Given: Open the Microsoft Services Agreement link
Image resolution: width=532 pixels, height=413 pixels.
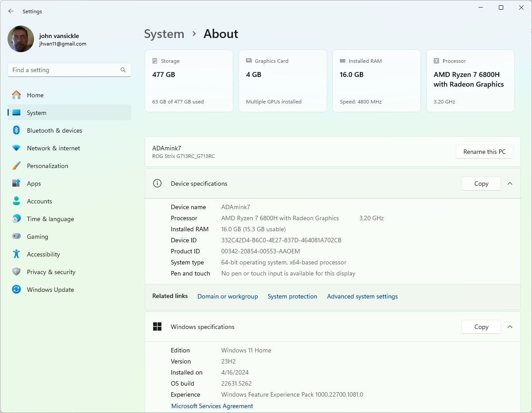Looking at the screenshot, I should 212,406.
